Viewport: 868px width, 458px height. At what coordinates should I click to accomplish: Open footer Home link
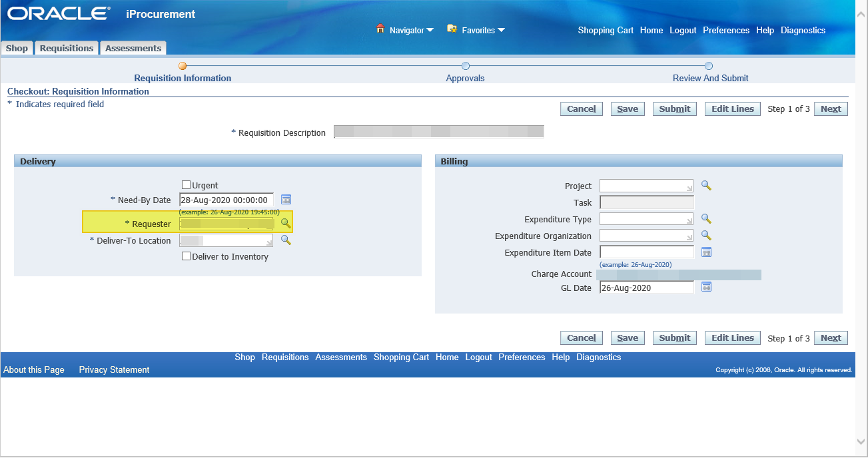447,357
